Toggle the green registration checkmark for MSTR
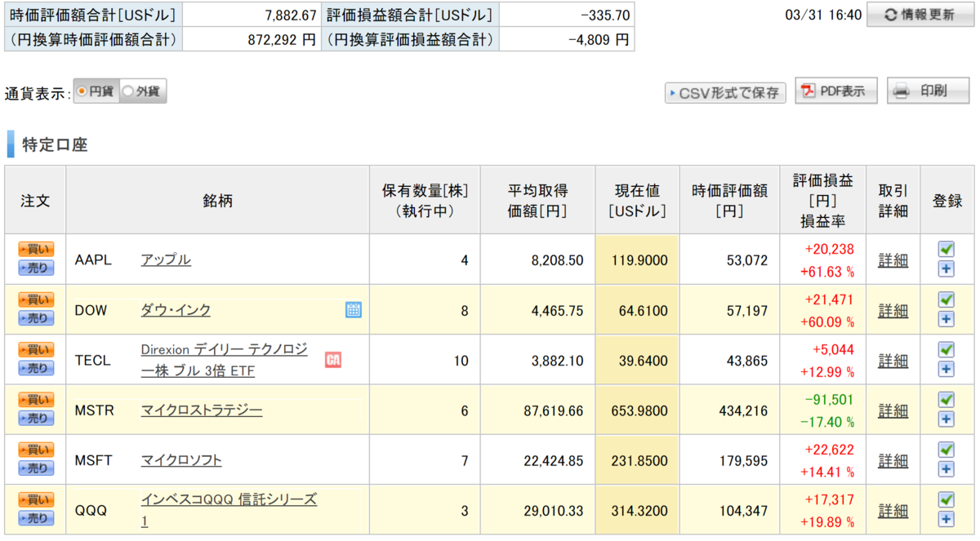This screenshot has width=980, height=541. 947,400
